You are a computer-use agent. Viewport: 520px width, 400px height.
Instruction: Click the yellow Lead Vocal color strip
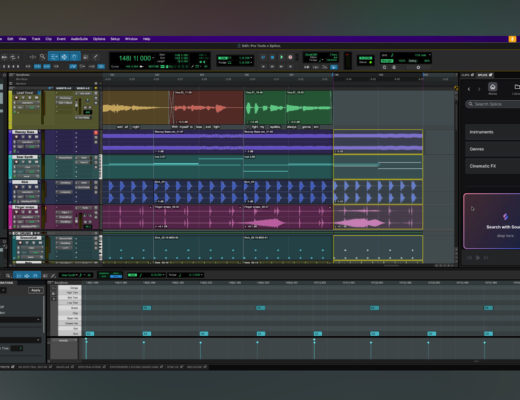[10, 110]
